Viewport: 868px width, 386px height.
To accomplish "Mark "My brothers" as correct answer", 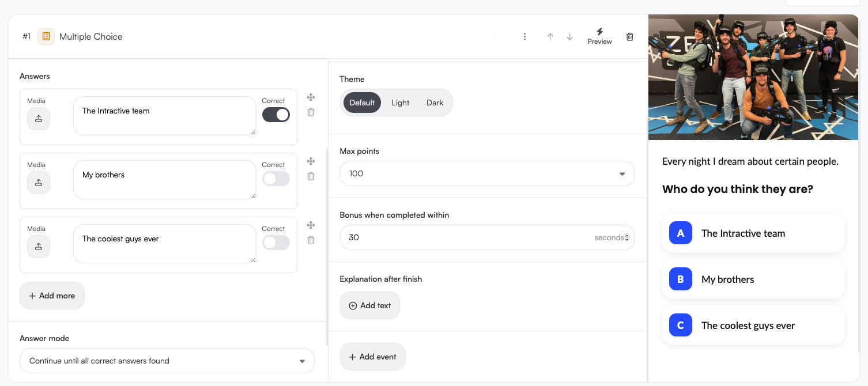I will [x=276, y=179].
